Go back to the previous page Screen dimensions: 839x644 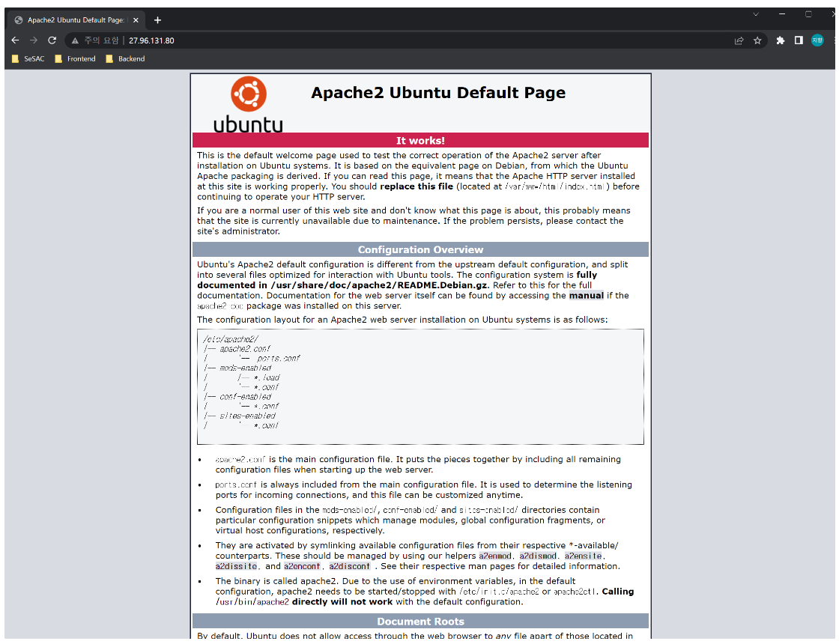click(15, 40)
